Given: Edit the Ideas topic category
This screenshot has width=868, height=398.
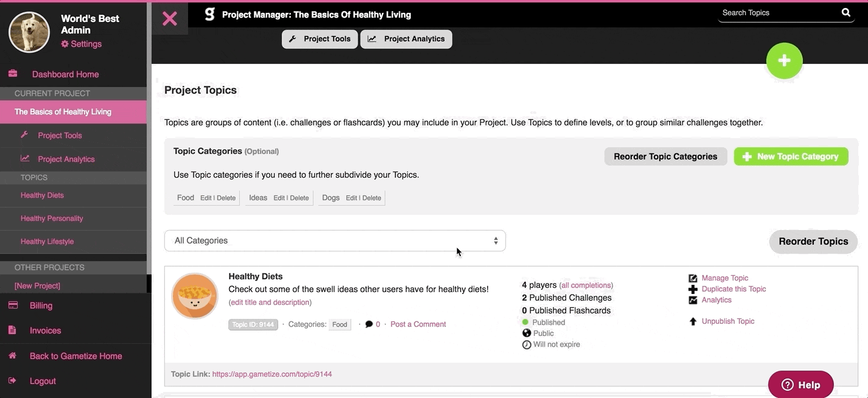Looking at the screenshot, I should (x=279, y=198).
